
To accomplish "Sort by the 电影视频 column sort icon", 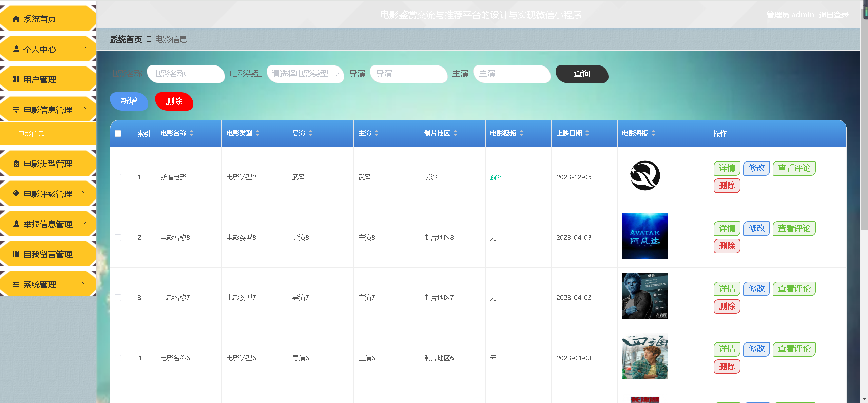I will [x=521, y=133].
